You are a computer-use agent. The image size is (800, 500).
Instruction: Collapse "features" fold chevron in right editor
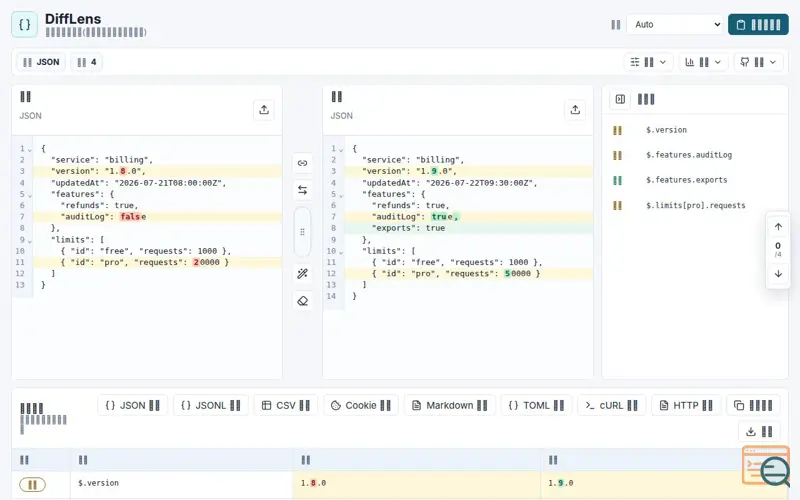(341, 195)
